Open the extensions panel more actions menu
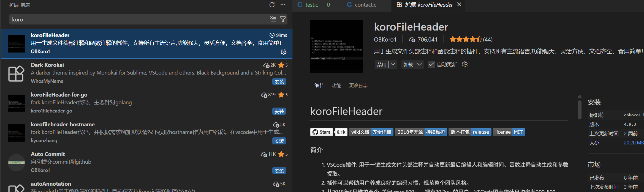The height and width of the screenshot is (192, 644). click(x=283, y=5)
